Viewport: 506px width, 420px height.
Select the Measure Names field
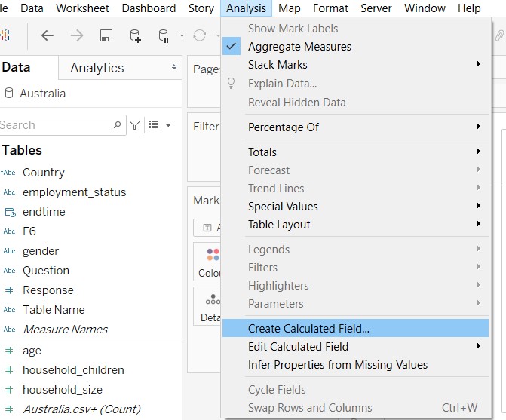(x=65, y=330)
